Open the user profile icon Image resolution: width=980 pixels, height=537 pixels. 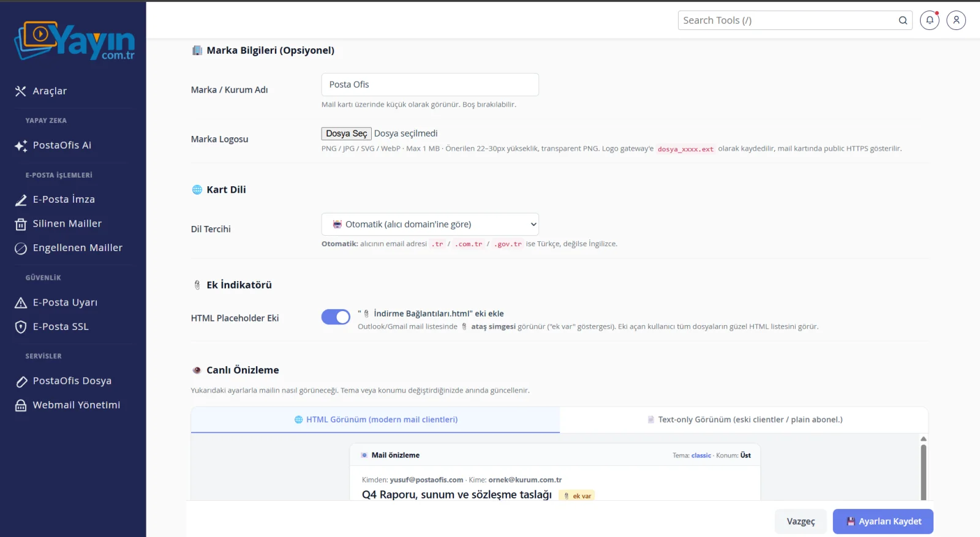pyautogui.click(x=956, y=20)
